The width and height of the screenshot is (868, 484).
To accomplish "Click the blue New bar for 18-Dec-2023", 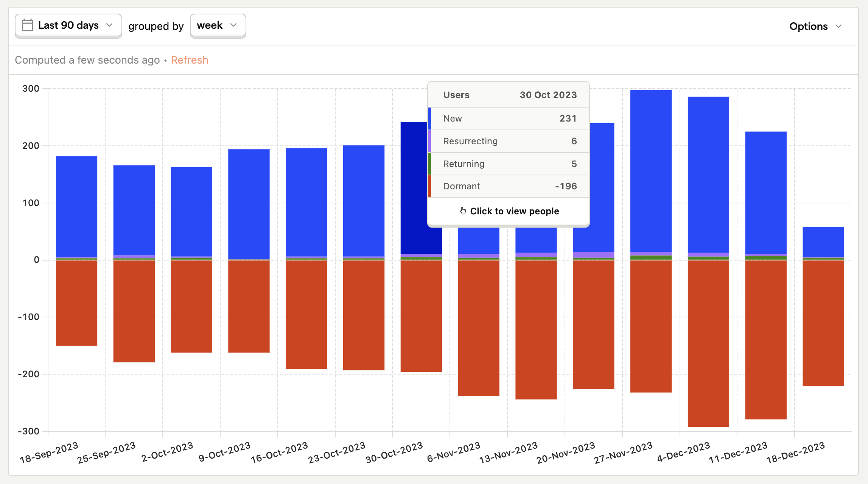I will (823, 242).
